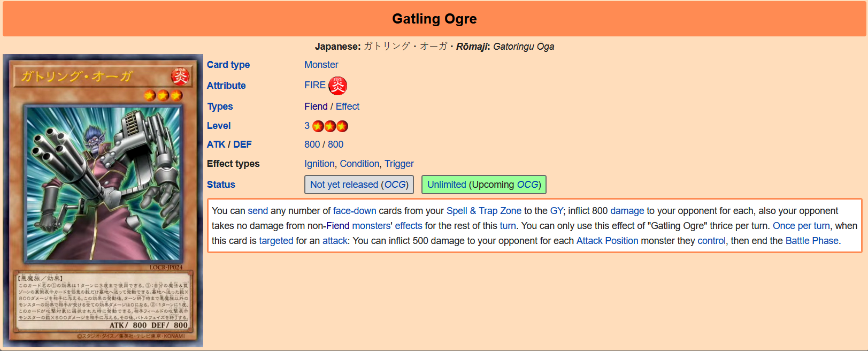The height and width of the screenshot is (351, 868).
Task: Open the FIRE attribute link
Action: point(315,85)
